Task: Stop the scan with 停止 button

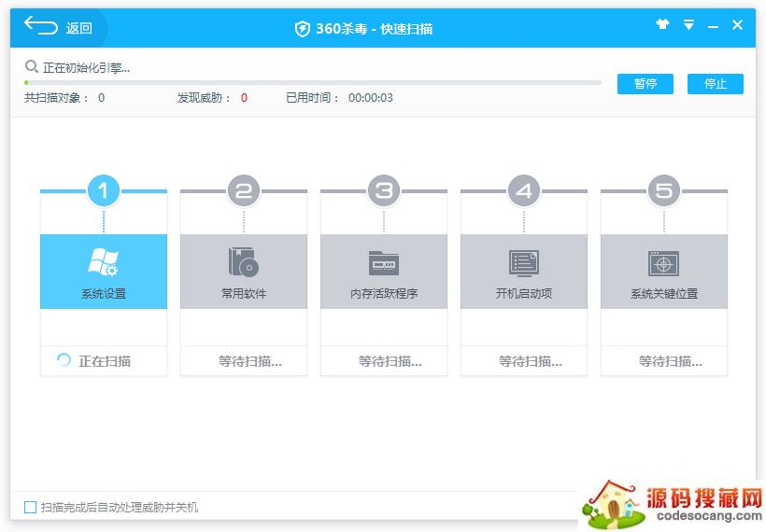Action: coord(715,84)
